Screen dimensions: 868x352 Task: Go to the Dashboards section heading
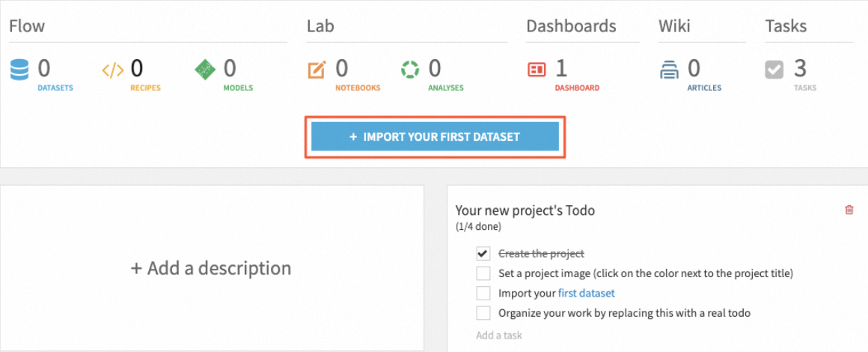pyautogui.click(x=571, y=26)
